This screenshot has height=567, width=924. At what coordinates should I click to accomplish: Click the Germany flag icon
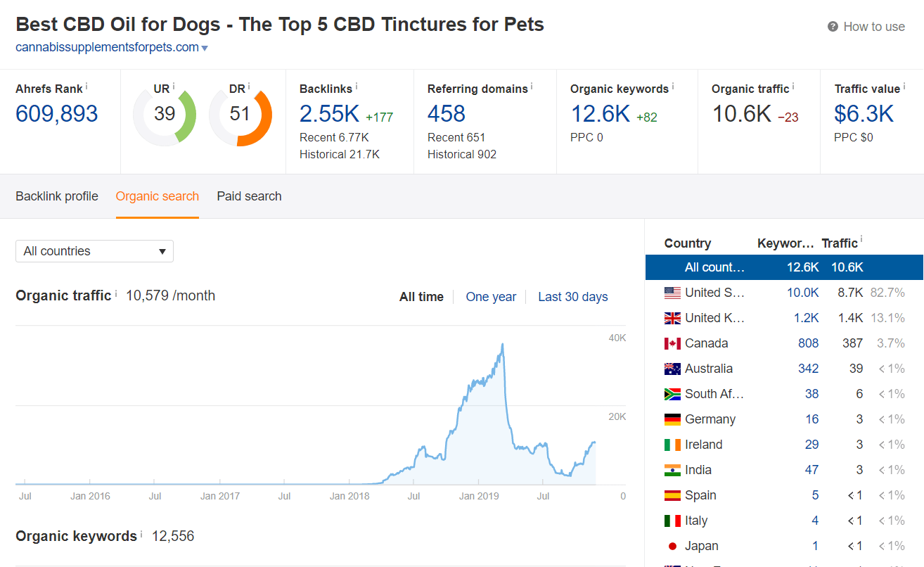(672, 419)
